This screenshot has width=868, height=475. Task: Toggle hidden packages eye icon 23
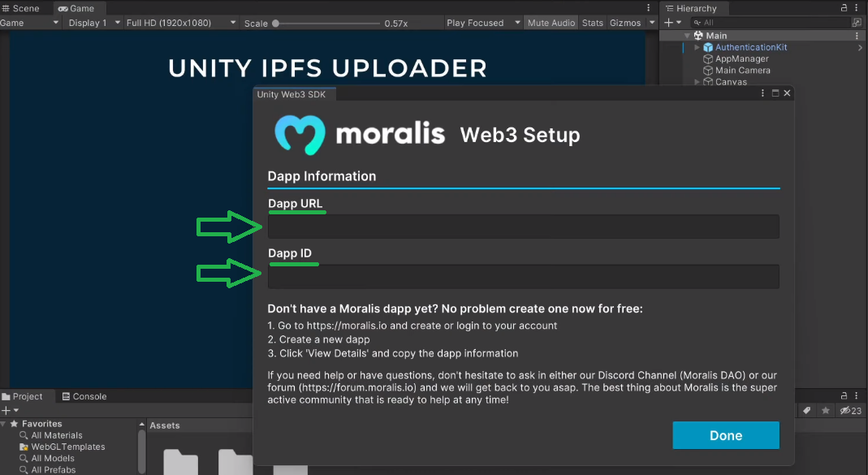[x=851, y=410]
